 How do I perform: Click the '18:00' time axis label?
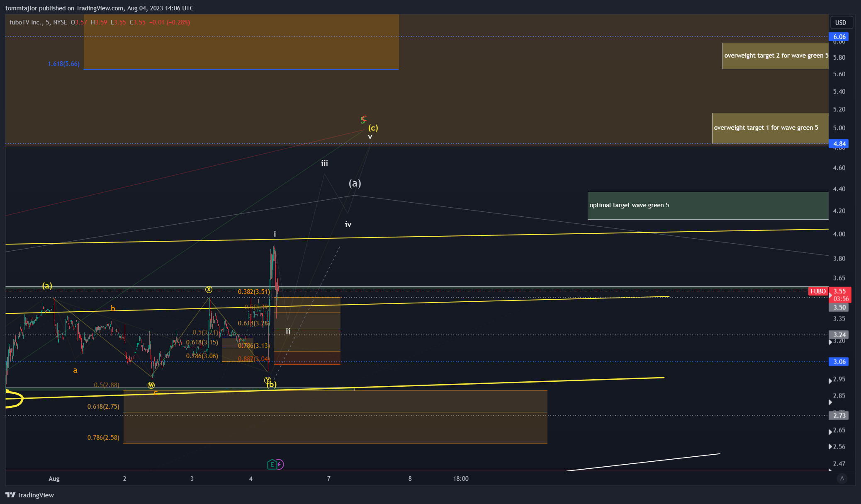pyautogui.click(x=461, y=479)
